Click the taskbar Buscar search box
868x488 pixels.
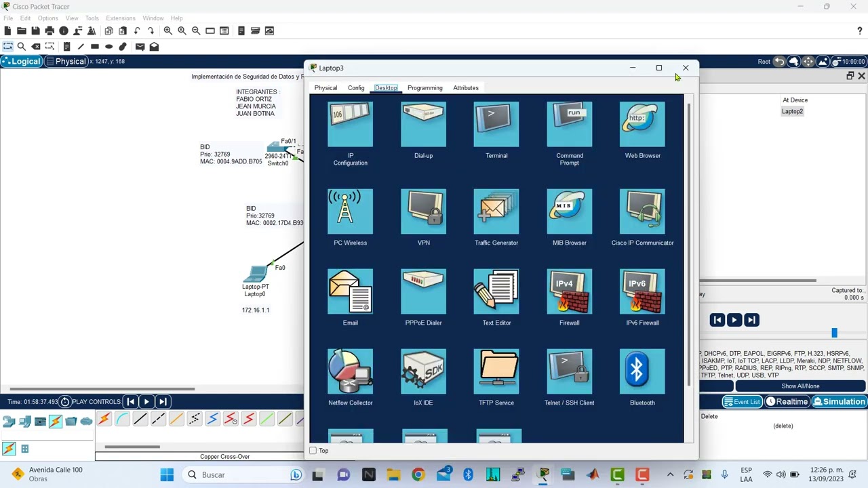(243, 474)
